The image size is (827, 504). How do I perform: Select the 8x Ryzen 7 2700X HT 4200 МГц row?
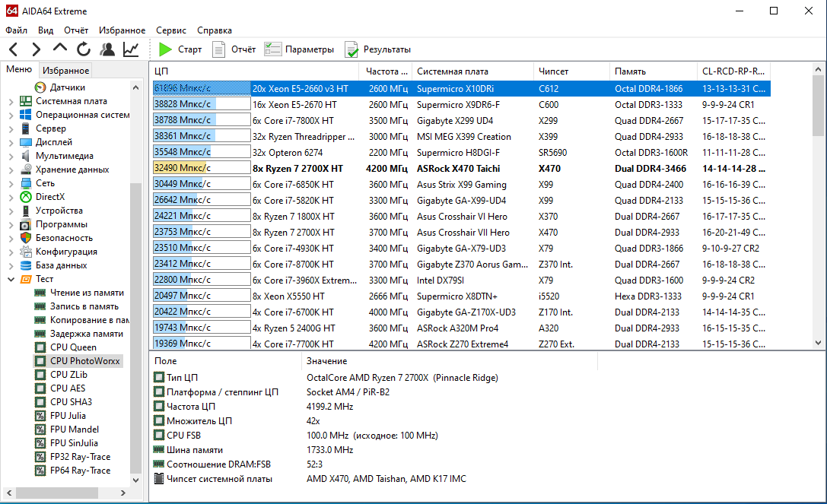[462, 169]
